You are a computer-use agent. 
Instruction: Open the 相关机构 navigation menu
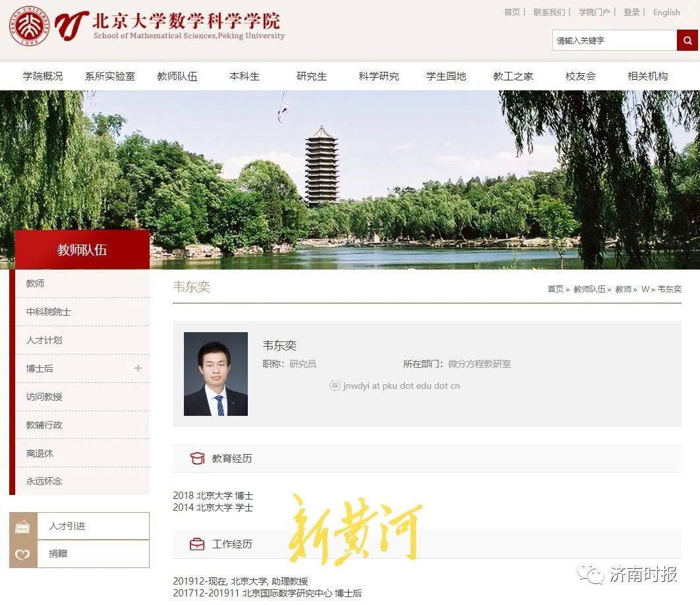(648, 76)
